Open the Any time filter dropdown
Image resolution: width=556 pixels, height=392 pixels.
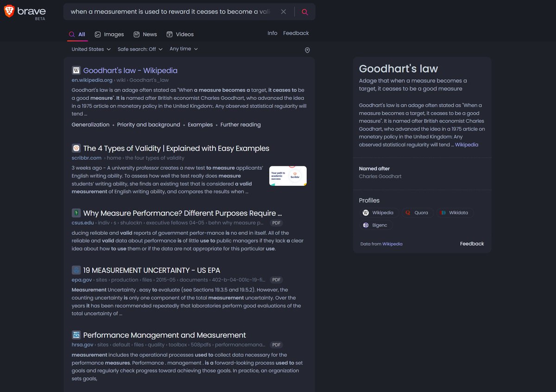coord(184,49)
